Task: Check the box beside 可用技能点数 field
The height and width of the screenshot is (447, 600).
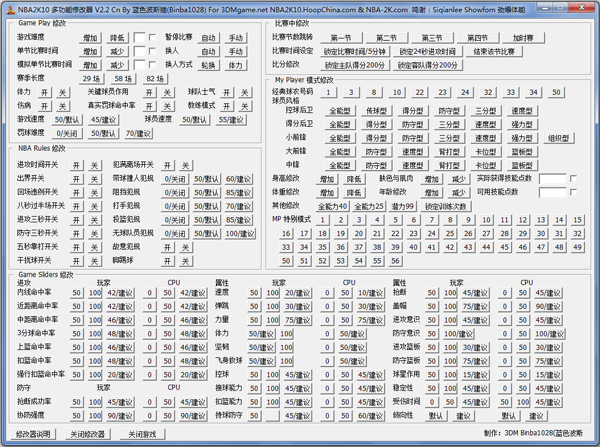Action: 573,192
